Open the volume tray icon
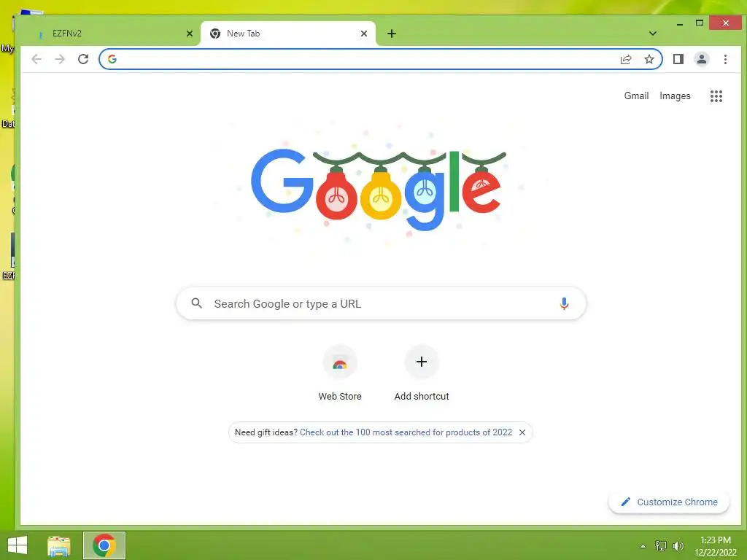 (678, 545)
